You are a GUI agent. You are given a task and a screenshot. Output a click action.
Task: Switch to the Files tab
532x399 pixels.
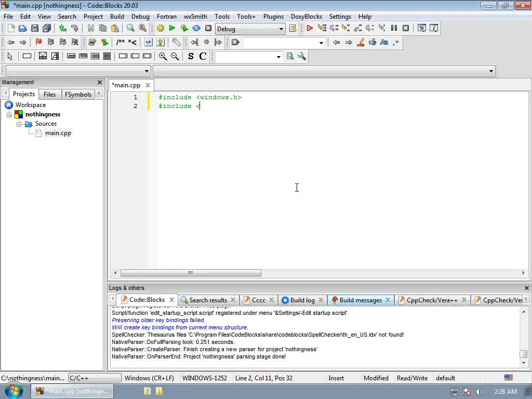click(x=49, y=95)
